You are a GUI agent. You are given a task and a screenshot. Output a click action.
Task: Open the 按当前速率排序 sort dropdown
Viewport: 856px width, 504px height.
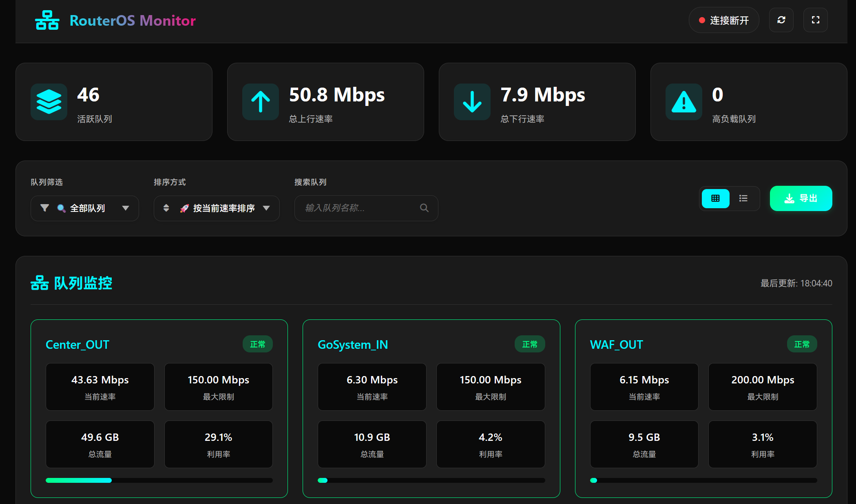[217, 208]
